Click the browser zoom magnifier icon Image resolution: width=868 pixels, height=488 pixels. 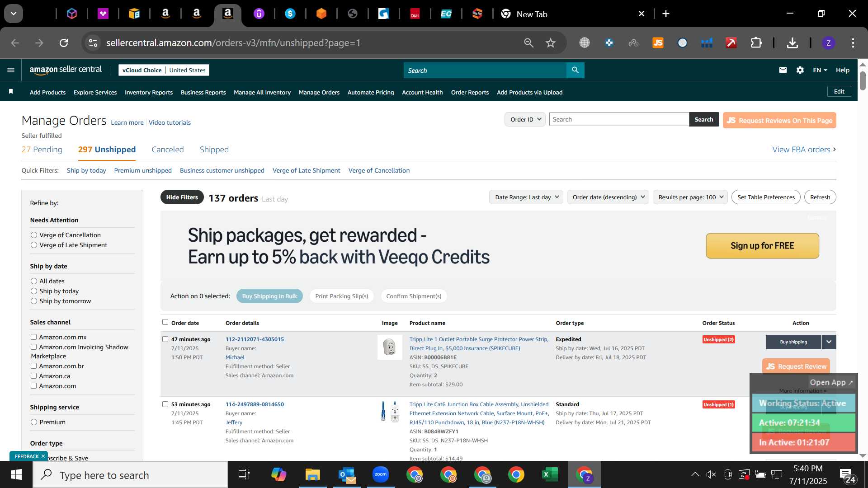point(528,43)
